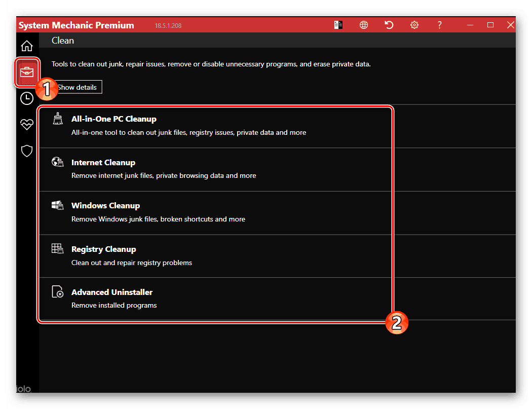Image resolution: width=532 pixels, height=409 pixels.
Task: Click 'Remove internet junk files' description text
Action: tap(164, 175)
